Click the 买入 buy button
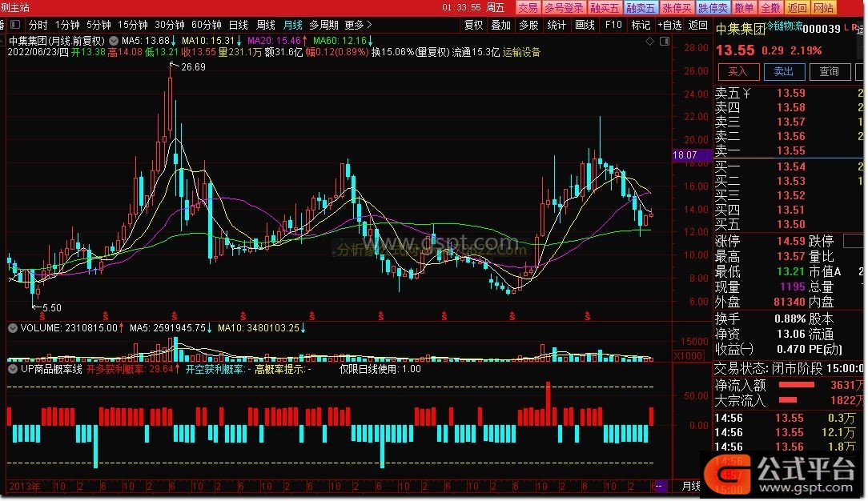Image resolution: width=868 pixels, height=501 pixels. pos(738,72)
